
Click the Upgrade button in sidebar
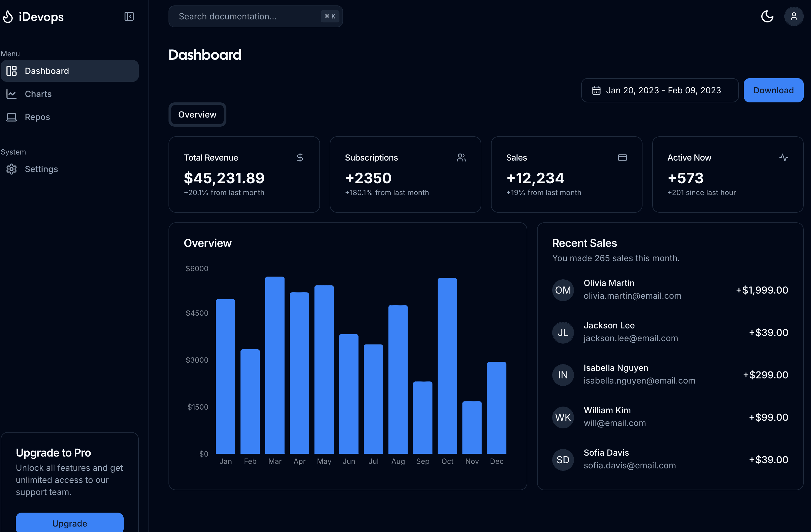tap(69, 523)
